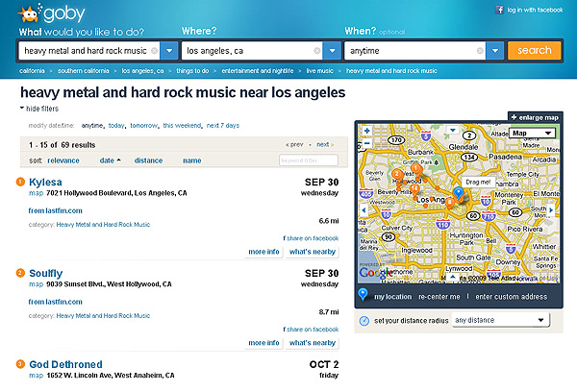
Task: Clear the 'los angeles, ca' location field
Action: pos(317,51)
